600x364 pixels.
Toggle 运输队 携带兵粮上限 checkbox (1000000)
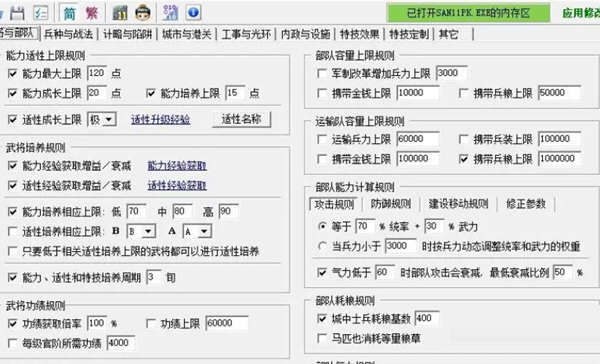(464, 159)
